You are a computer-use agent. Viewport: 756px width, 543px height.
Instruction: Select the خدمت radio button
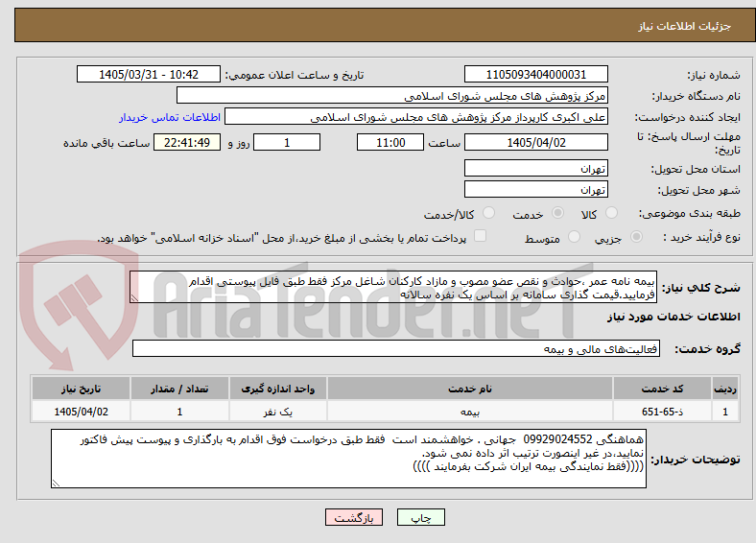pos(557,213)
